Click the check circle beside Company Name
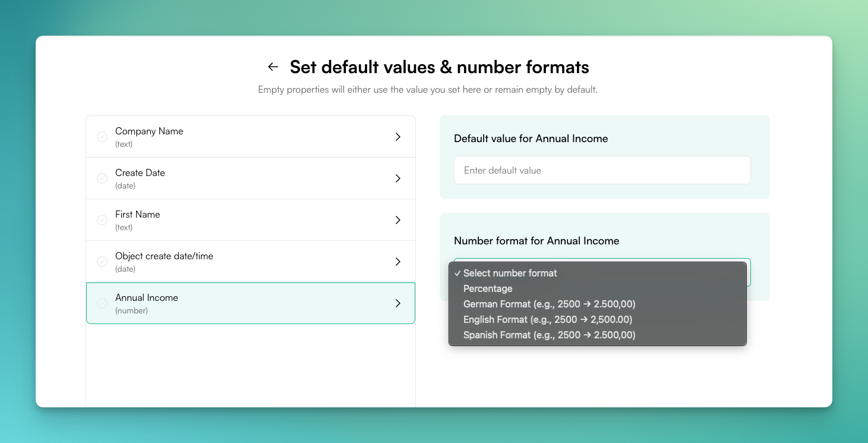 [102, 137]
